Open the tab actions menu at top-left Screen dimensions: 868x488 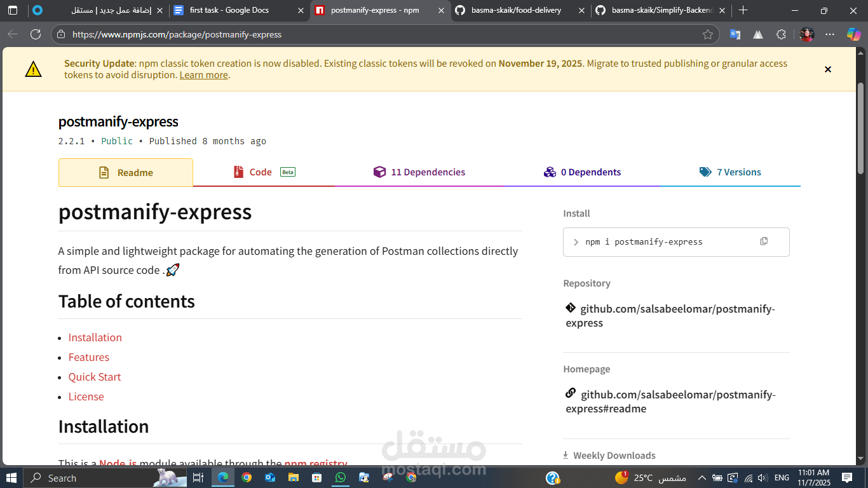pos(12,10)
